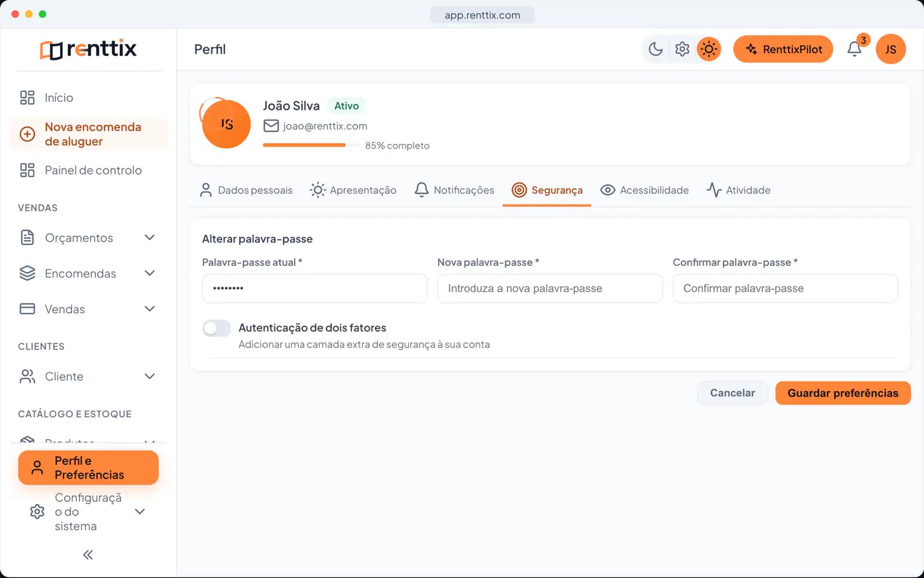Expand the Orçamentos menu chevron
Image resolution: width=924 pixels, height=578 pixels.
click(x=150, y=238)
